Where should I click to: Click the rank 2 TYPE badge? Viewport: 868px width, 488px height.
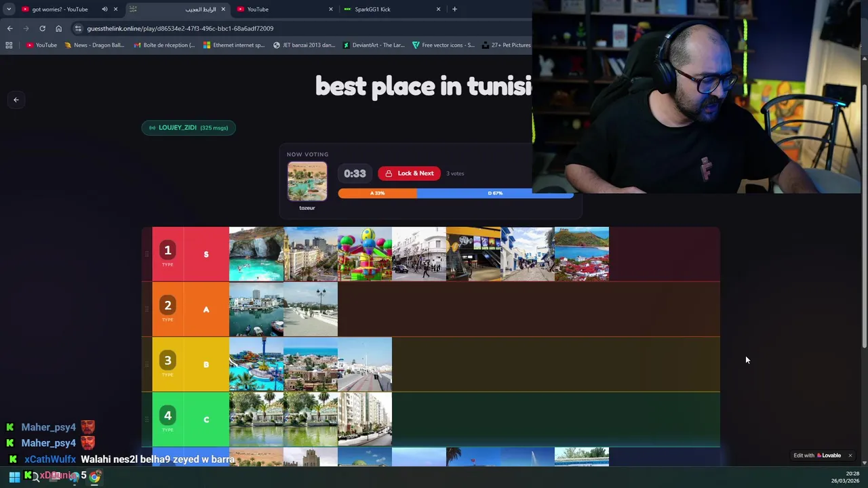tap(167, 308)
